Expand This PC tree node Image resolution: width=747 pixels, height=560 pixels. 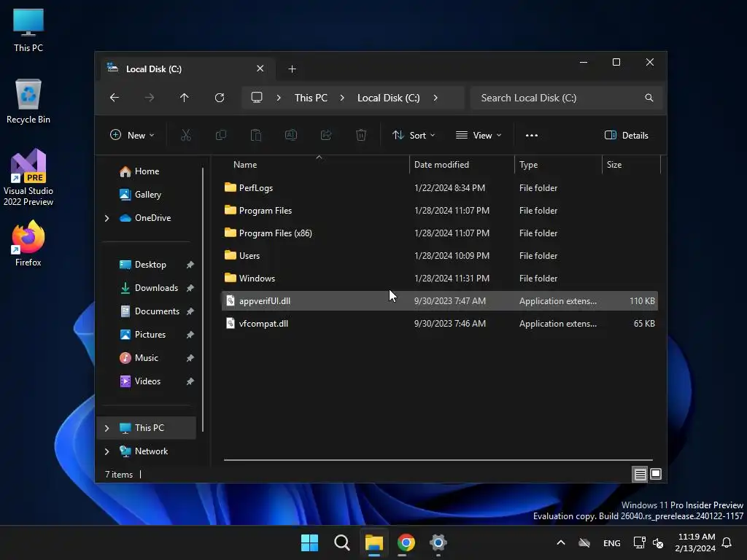click(x=107, y=428)
